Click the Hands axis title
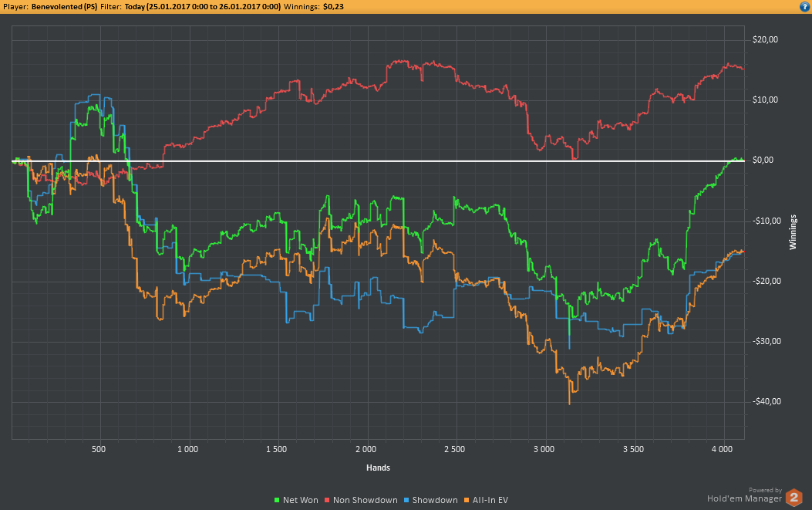812x510 pixels. [x=378, y=468]
